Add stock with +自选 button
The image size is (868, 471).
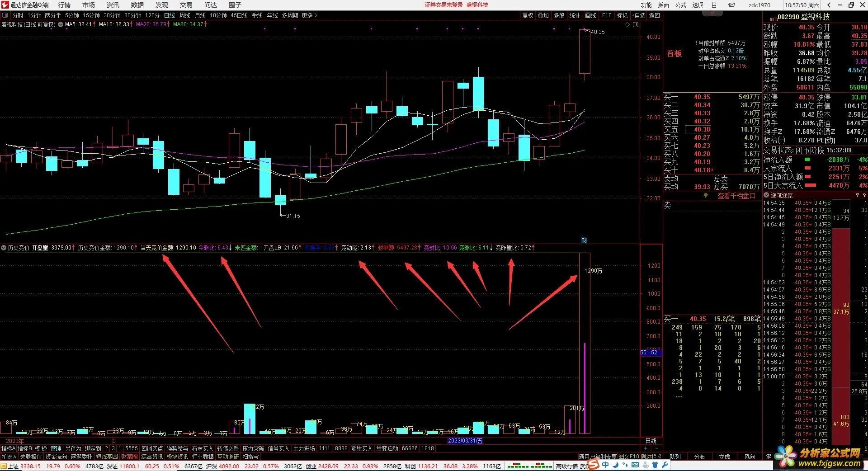click(x=638, y=15)
